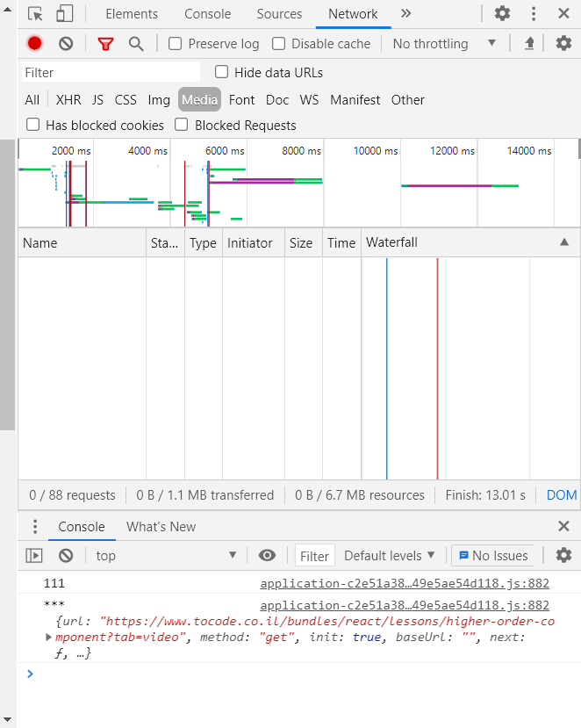Screen dimensions: 581x728
Task: Filter requests by Font
Action: click(241, 100)
